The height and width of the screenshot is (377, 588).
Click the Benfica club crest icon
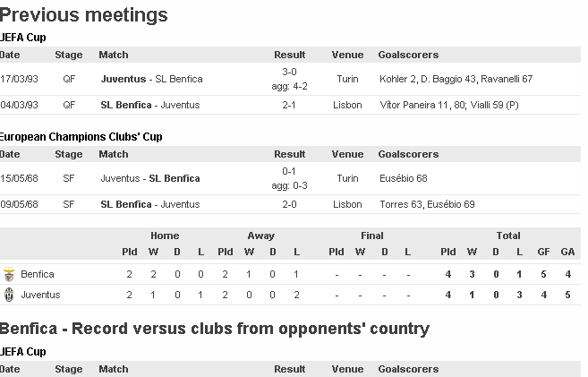[x=9, y=274]
